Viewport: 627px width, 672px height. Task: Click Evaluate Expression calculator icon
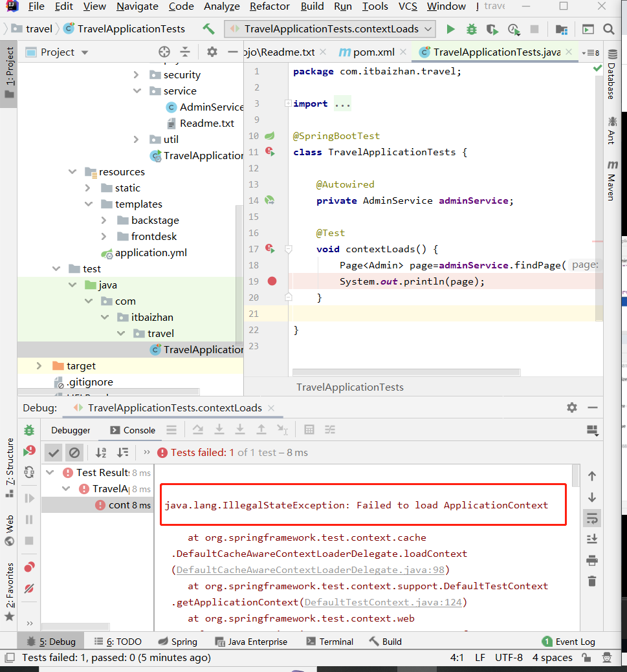pos(309,429)
